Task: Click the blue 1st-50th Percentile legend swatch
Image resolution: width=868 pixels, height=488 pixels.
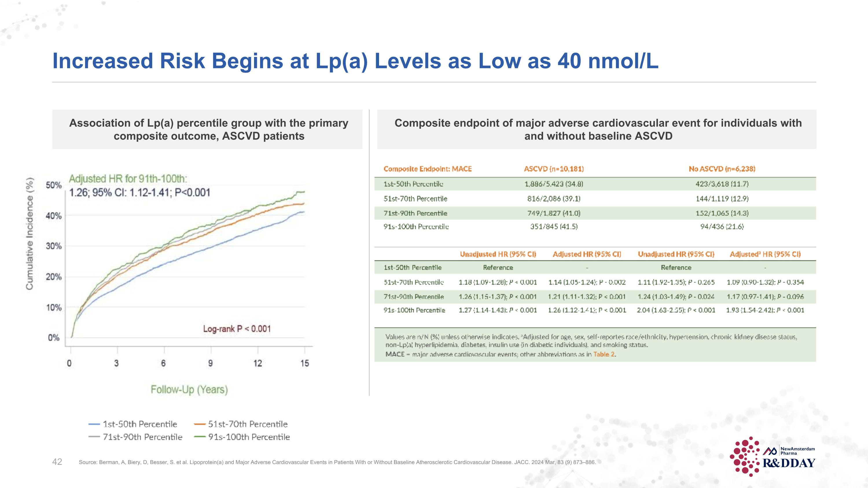Action: click(x=94, y=424)
